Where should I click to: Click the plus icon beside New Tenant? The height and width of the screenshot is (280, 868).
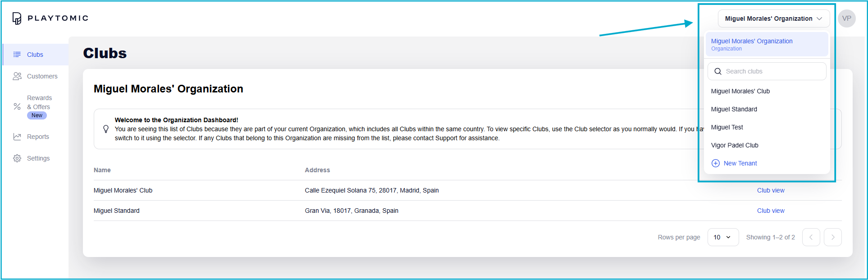[x=716, y=163]
